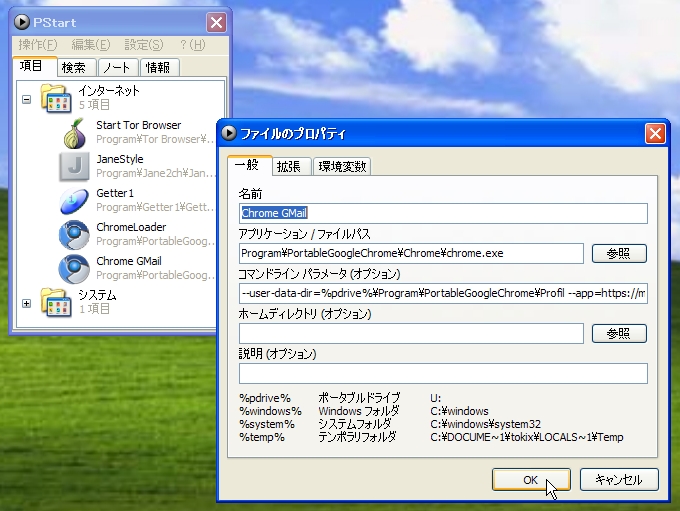
Task: Click the 名前 field containing Chrome GMail
Action: click(443, 213)
